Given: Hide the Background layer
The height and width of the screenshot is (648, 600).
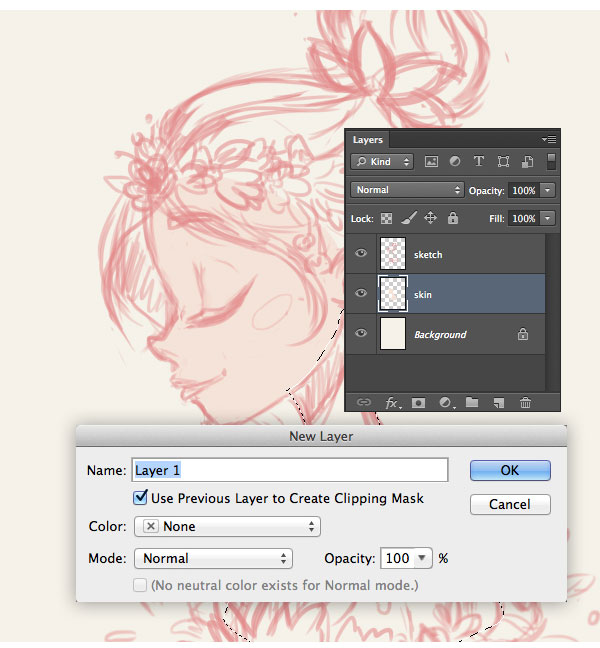Looking at the screenshot, I should tap(361, 333).
